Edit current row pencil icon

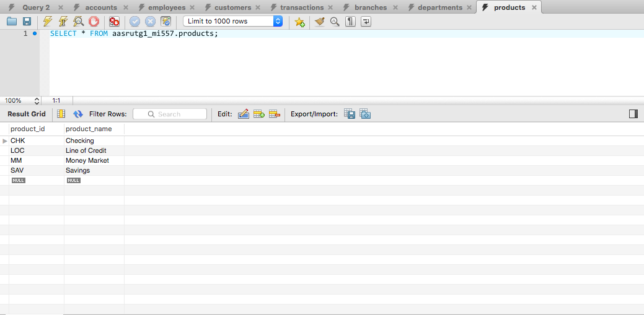coord(244,114)
